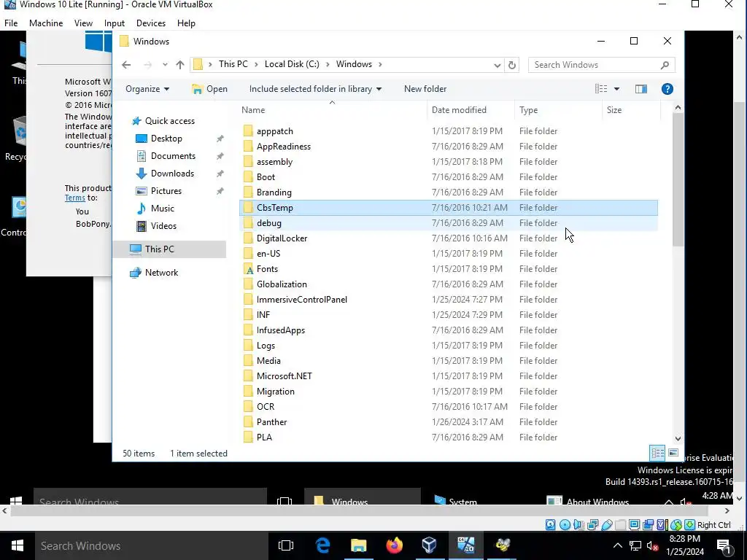Click Local Disk (C:) breadcrumb

[292, 64]
